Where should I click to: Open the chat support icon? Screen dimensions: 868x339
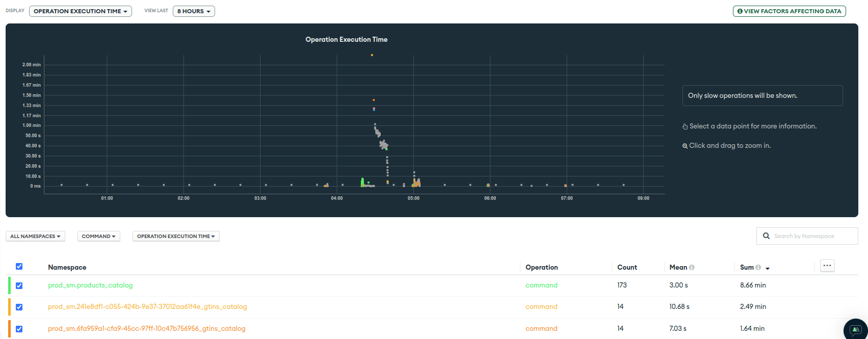[856, 329]
